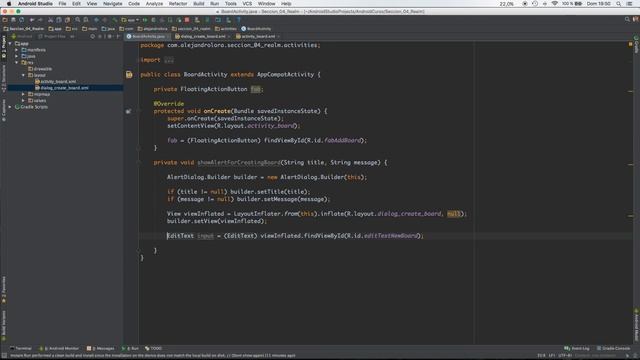Image resolution: width=640 pixels, height=360 pixels.
Task: Click the Cut scissors icon
Action: [51, 20]
